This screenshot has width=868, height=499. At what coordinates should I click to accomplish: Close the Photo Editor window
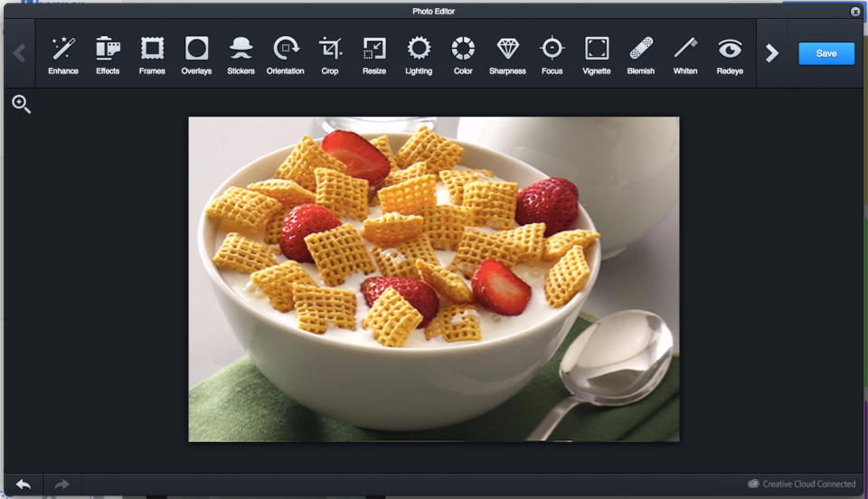[x=855, y=12]
